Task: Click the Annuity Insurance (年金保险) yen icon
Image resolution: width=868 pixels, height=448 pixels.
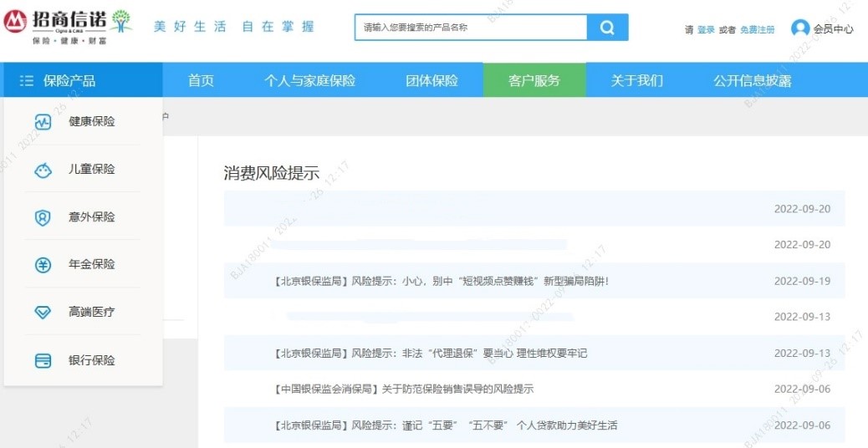Action: pyautogui.click(x=43, y=265)
